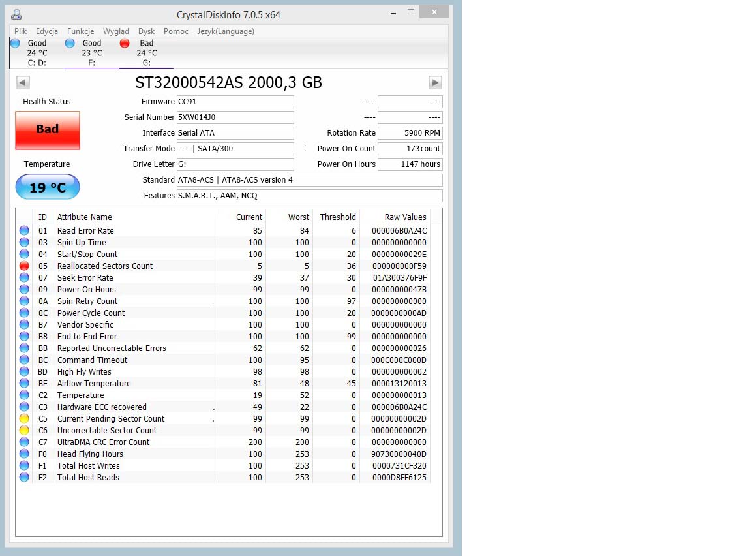Screen dimensions: 756x556
Task: Go to previous disk with left arrow
Action: click(x=23, y=82)
